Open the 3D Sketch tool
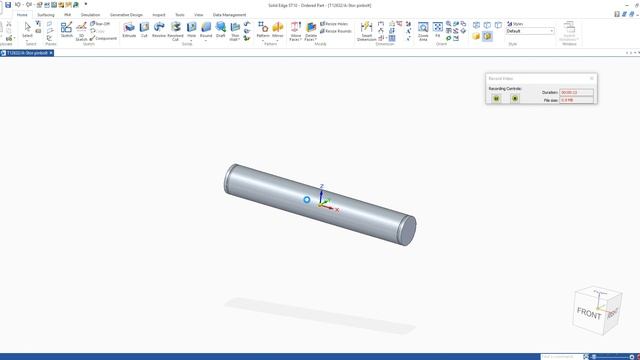 (81, 31)
